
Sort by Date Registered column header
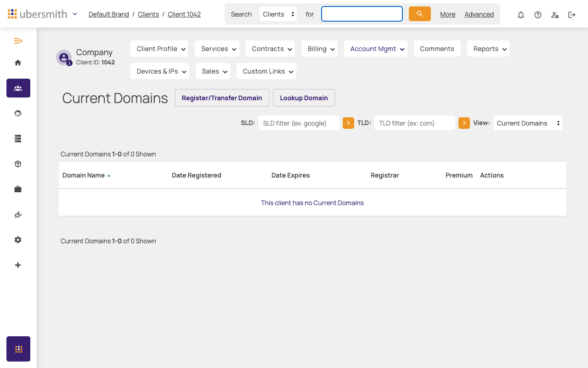(197, 175)
